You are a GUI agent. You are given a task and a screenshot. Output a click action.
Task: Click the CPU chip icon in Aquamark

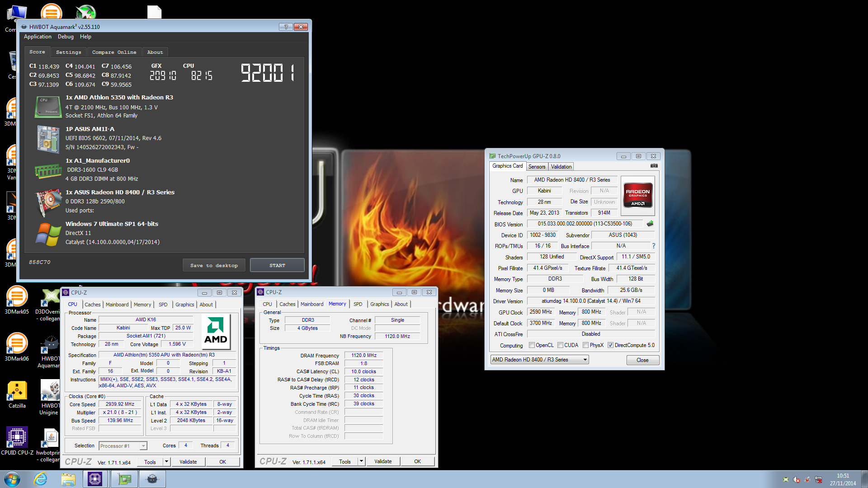pyautogui.click(x=48, y=107)
